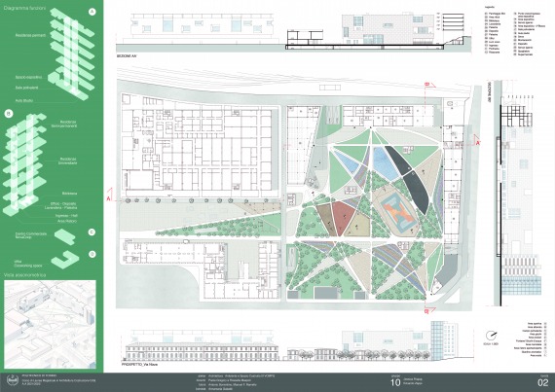555x392 pixels.
Task: Click the north arrow compass symbol
Action: 491,335
